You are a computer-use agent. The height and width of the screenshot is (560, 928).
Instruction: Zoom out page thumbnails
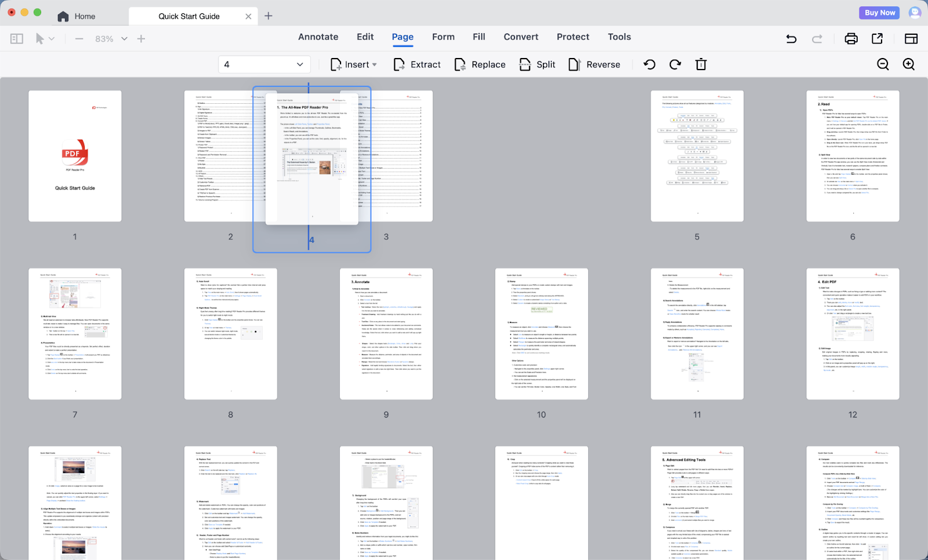(x=883, y=64)
